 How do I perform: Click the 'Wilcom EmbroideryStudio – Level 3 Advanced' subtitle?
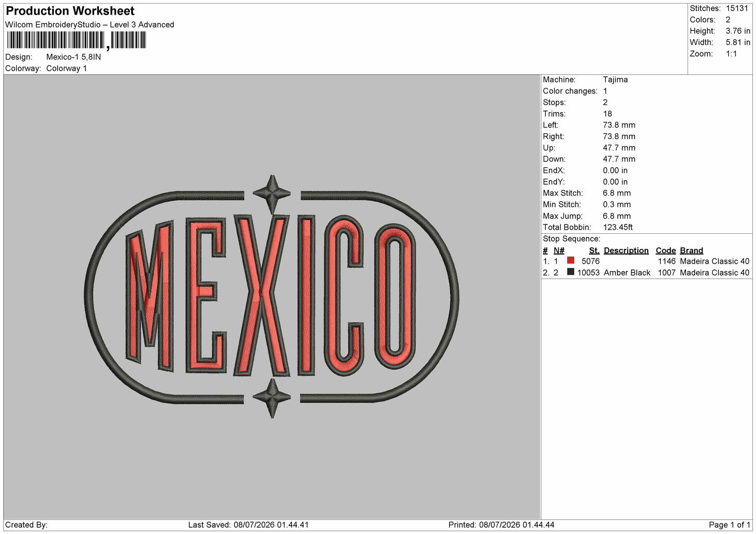tap(89, 25)
